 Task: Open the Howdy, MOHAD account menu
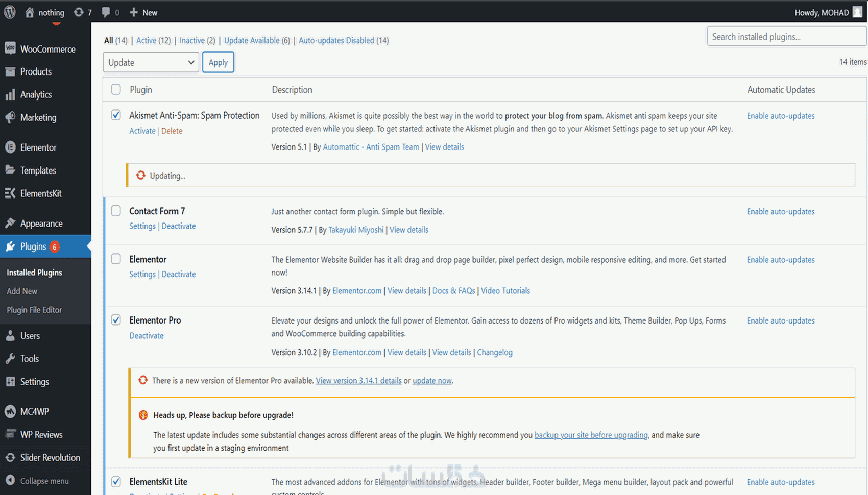click(828, 12)
